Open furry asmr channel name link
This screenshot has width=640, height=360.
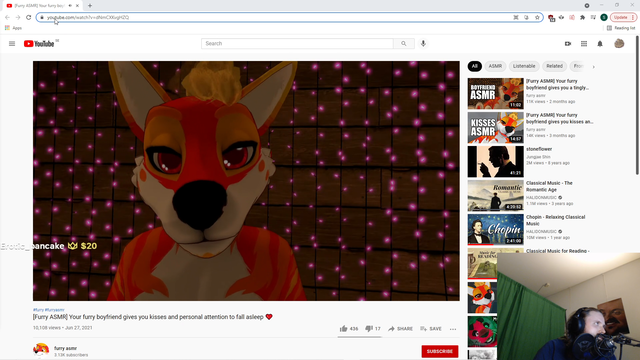[65, 348]
